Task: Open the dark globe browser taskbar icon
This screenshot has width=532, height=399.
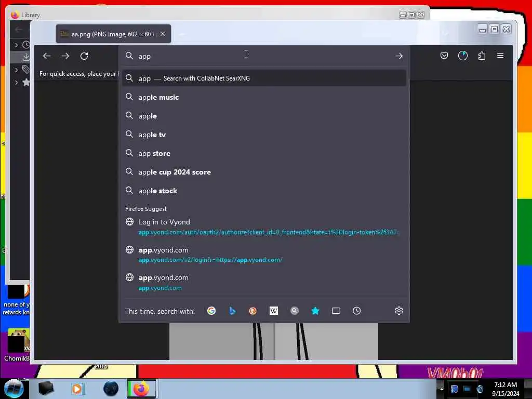Action: [111, 389]
